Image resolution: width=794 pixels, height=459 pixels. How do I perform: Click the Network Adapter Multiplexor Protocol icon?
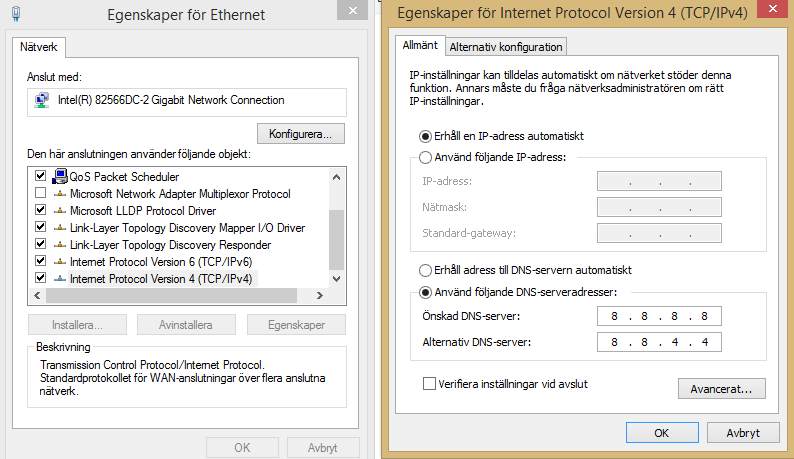60,194
